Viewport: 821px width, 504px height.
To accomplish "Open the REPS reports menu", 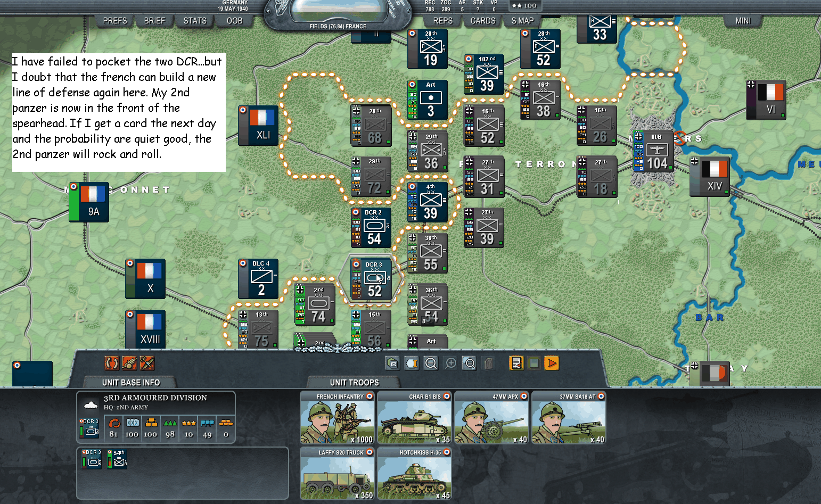I will 442,21.
